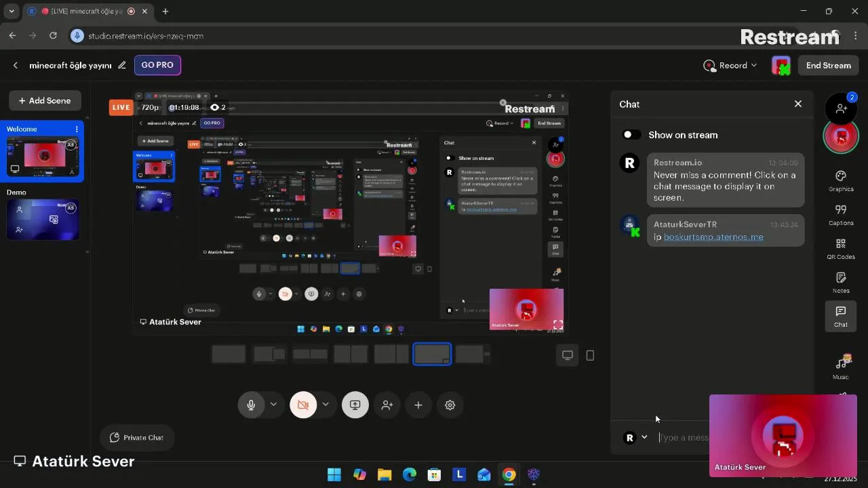Click the GO PRO button
This screenshot has height=488, width=868.
(x=157, y=65)
